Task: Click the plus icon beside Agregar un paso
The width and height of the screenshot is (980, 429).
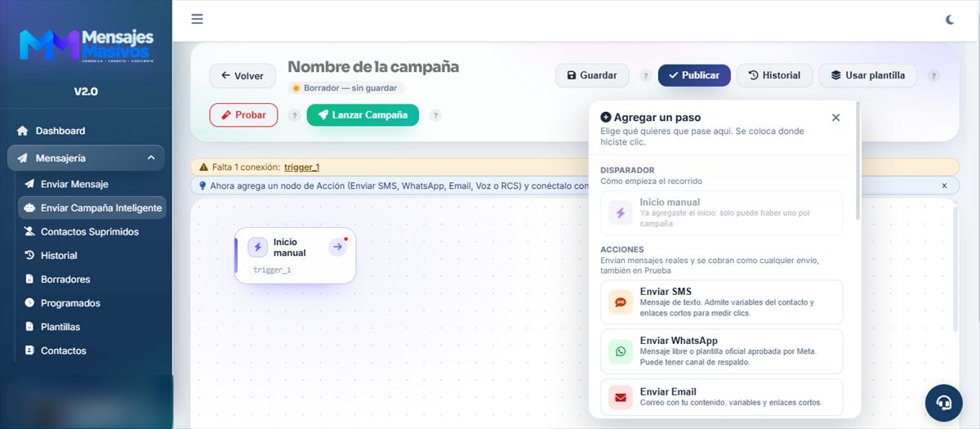Action: point(605,118)
